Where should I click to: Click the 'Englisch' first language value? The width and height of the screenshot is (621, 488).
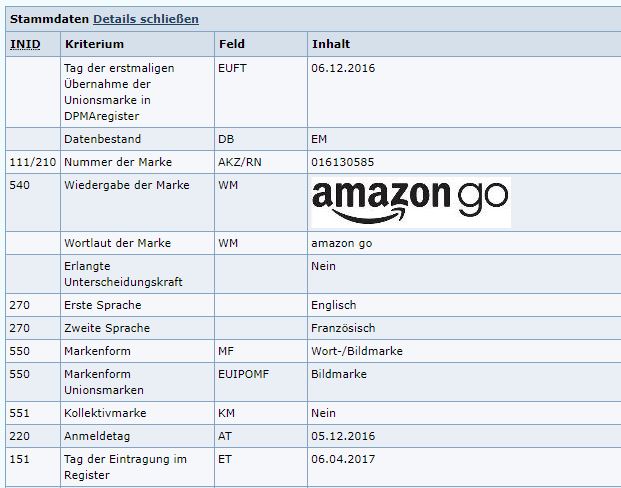pyautogui.click(x=333, y=305)
